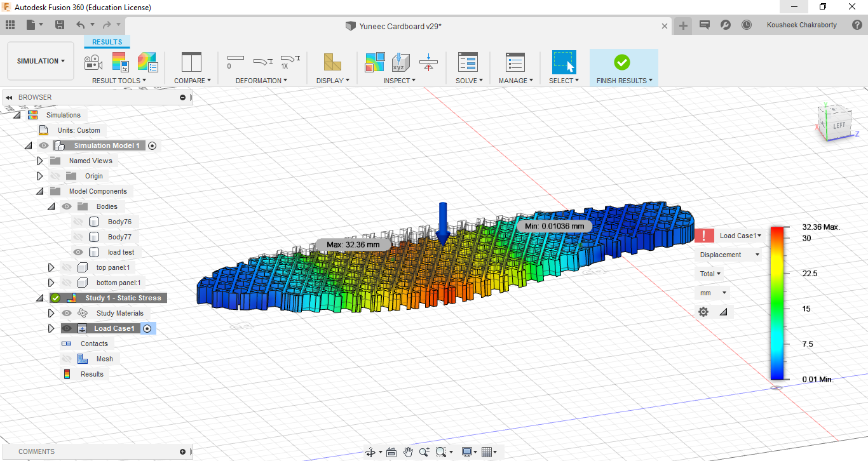Image resolution: width=868 pixels, height=461 pixels.
Task: Click the Solve checklist icon
Action: coord(468,62)
